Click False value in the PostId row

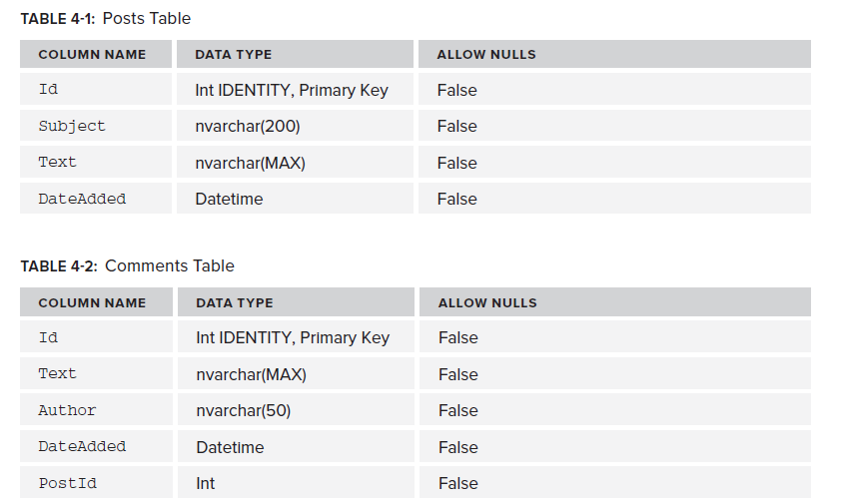458,483
